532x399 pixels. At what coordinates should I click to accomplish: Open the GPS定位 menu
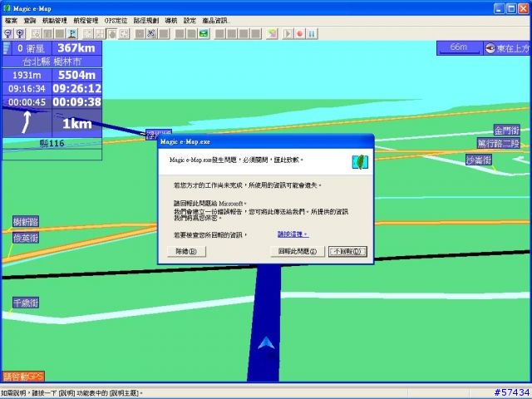click(116, 21)
